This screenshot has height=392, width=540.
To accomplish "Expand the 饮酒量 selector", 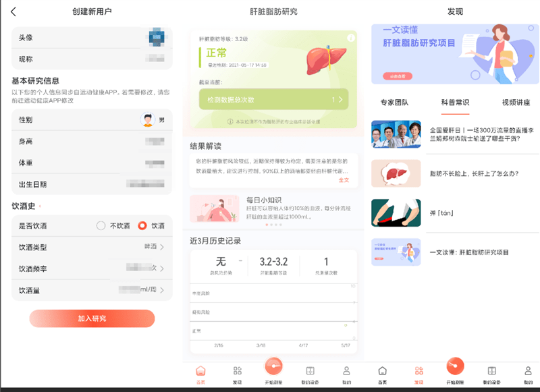I will click(x=161, y=290).
